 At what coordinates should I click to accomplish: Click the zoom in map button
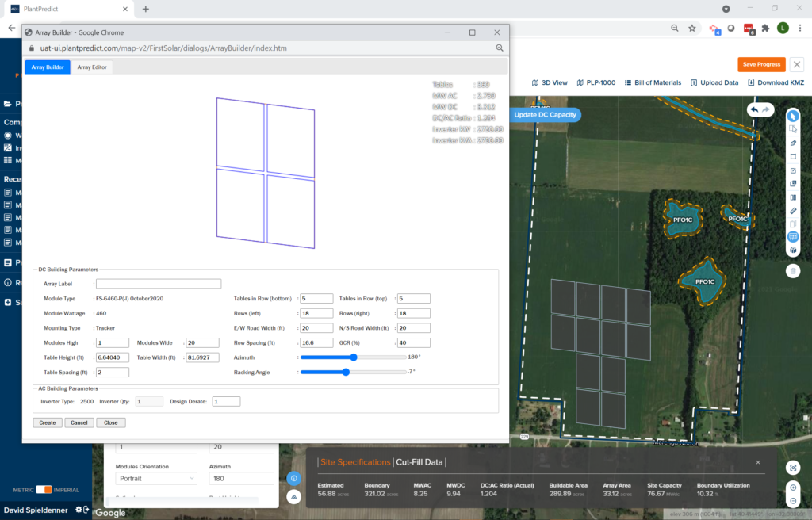(x=794, y=487)
